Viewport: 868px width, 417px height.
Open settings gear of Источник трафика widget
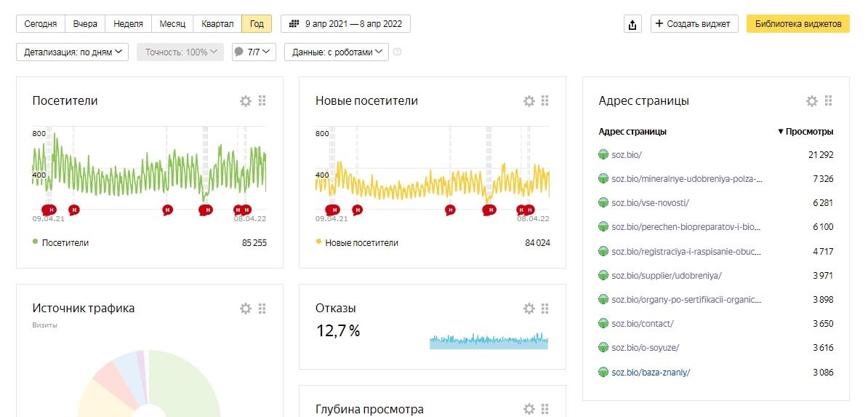[x=245, y=309]
